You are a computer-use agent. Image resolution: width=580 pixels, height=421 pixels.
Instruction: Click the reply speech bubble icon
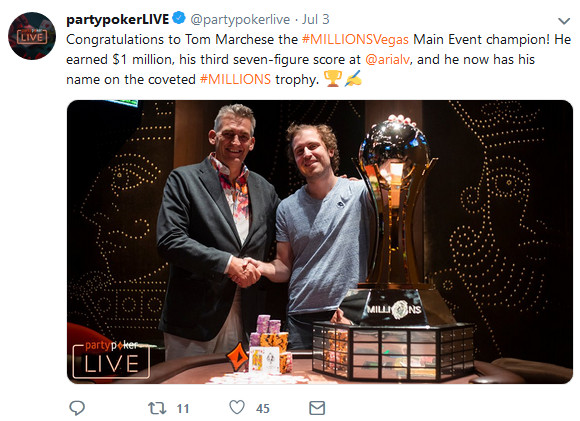tap(77, 408)
